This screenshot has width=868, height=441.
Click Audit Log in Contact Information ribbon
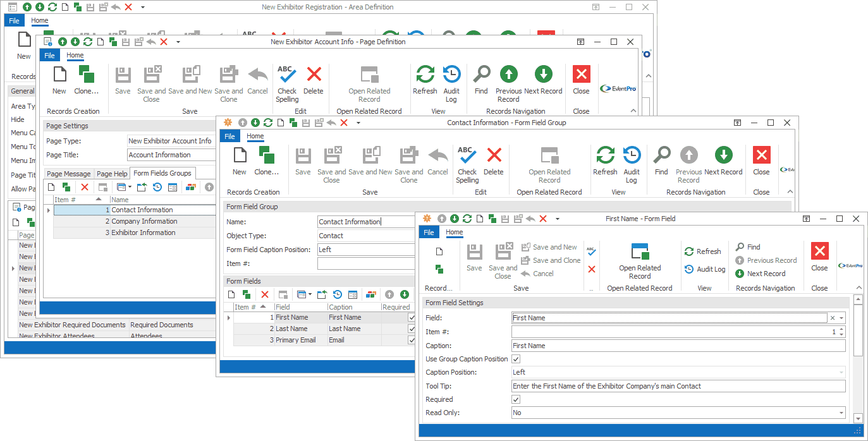[x=632, y=164]
